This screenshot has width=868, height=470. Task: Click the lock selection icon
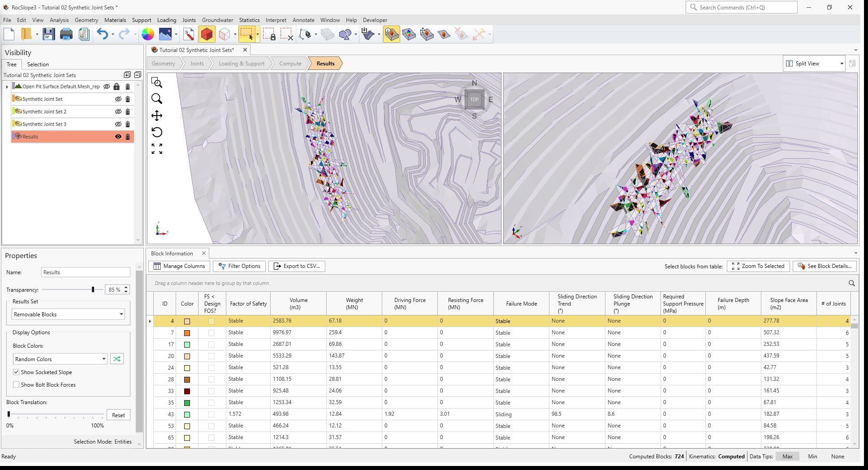pos(269,34)
